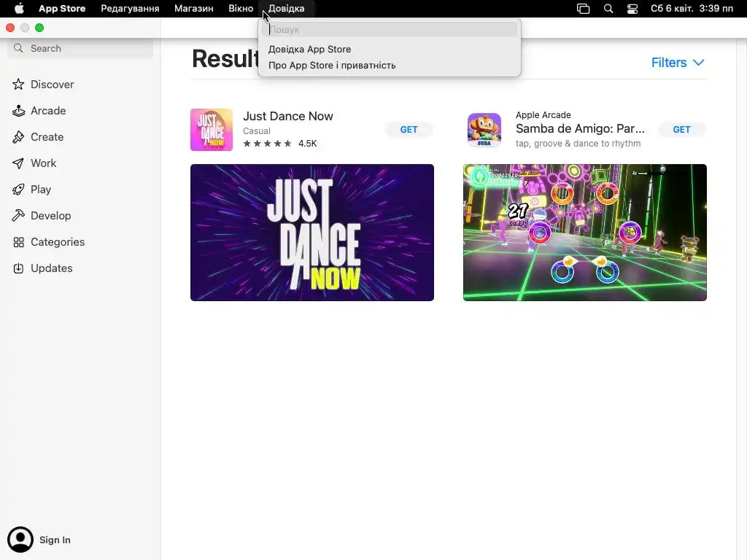Open the Samba de Amigo app icon
This screenshot has height=560, width=747.
coord(484,130)
